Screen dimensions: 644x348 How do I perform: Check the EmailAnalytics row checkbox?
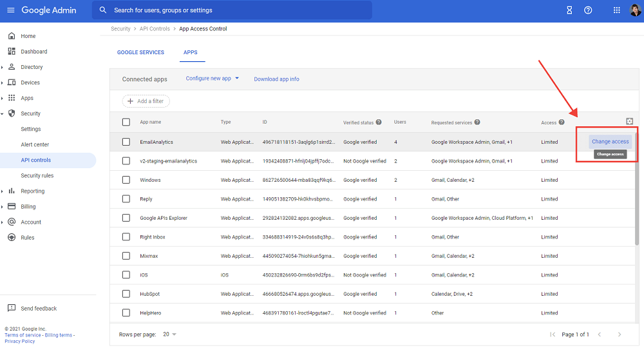click(126, 142)
